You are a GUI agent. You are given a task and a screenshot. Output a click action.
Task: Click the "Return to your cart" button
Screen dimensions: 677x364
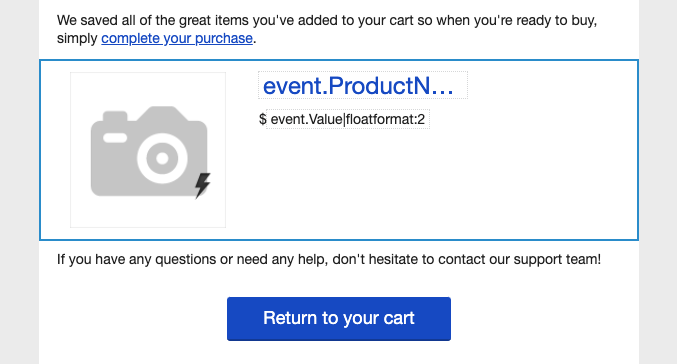[x=339, y=319]
